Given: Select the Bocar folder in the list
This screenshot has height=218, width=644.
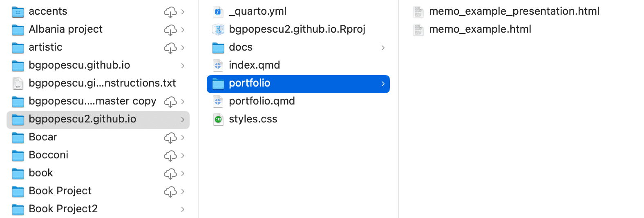Looking at the screenshot, I should (43, 137).
